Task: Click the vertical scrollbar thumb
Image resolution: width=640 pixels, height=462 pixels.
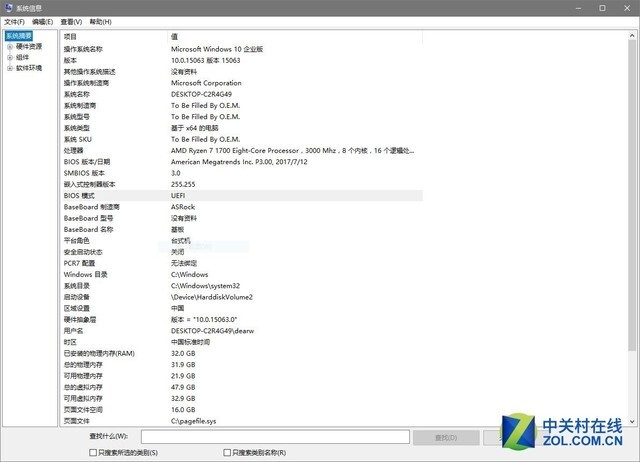Action: 632,196
